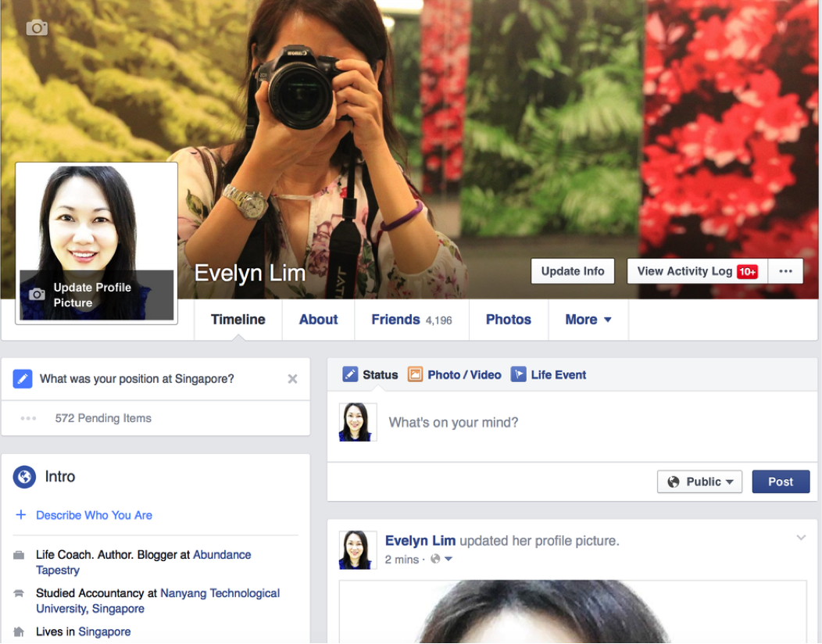Expand the post options chevron
822x644 pixels.
[801, 538]
